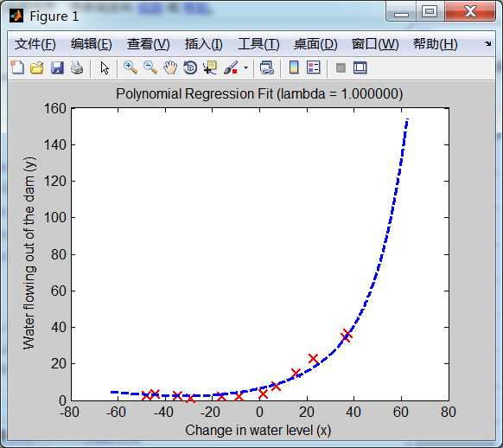The height and width of the screenshot is (448, 503).
Task: Open the 编辑(E) menu
Action: [92, 44]
